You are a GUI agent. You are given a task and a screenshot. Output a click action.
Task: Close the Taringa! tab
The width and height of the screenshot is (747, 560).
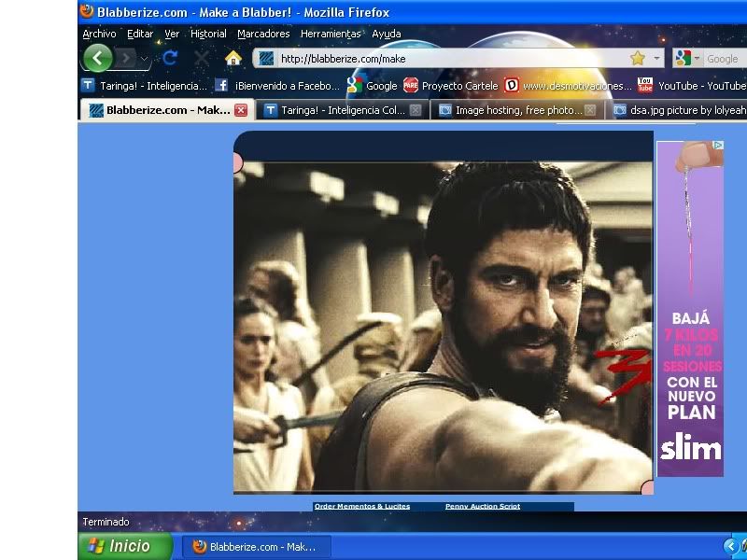pyautogui.click(x=416, y=110)
